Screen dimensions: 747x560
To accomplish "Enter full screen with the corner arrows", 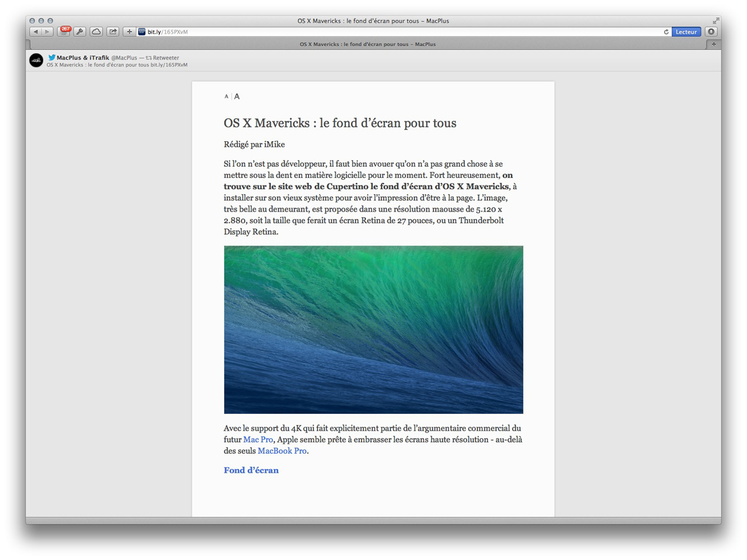I will [716, 21].
